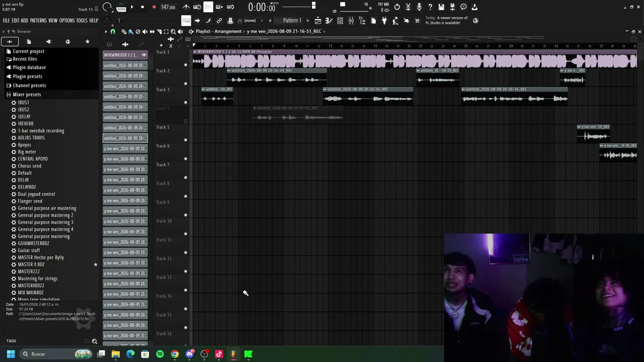The width and height of the screenshot is (644, 362).
Task: Select the playlist Delete tool
Action: pyautogui.click(x=138, y=32)
